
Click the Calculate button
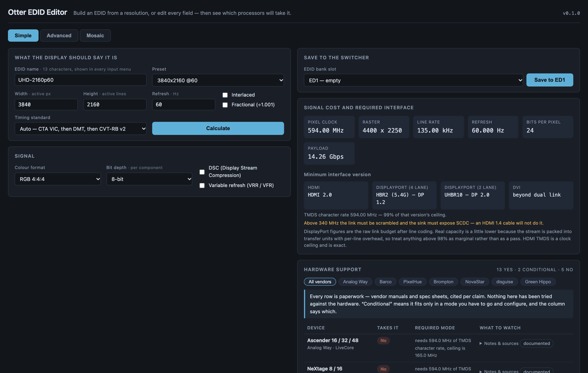(x=218, y=128)
